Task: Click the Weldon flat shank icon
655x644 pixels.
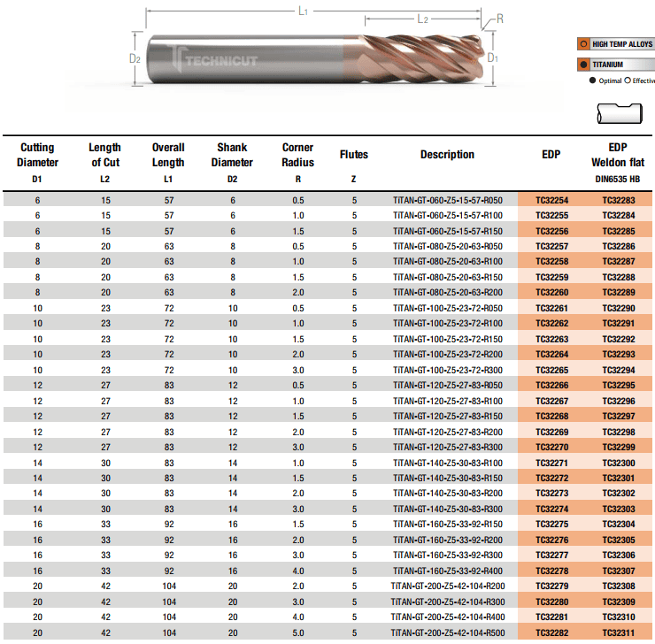Action: (619, 113)
